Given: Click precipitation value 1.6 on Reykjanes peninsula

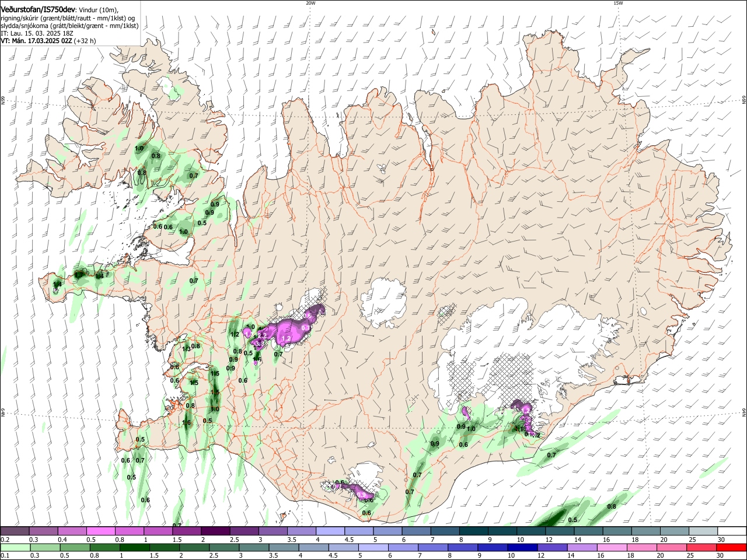Looking at the screenshot, I should 187,423.
